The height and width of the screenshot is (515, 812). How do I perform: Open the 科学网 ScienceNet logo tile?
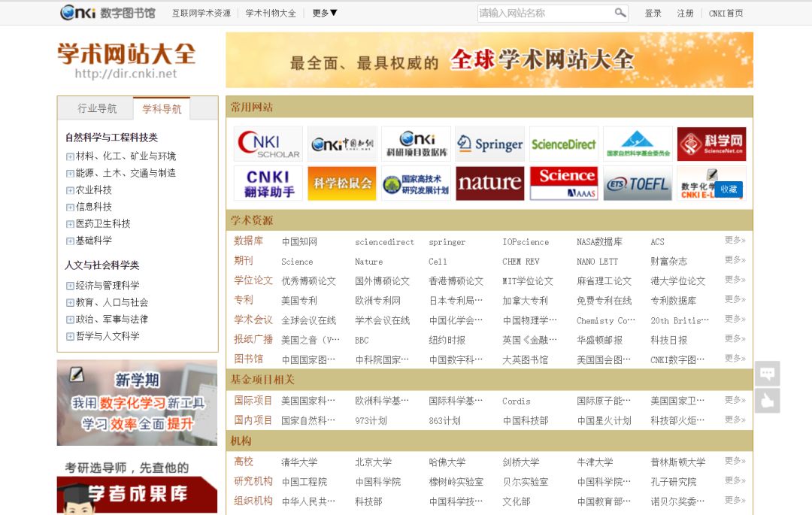(x=711, y=144)
